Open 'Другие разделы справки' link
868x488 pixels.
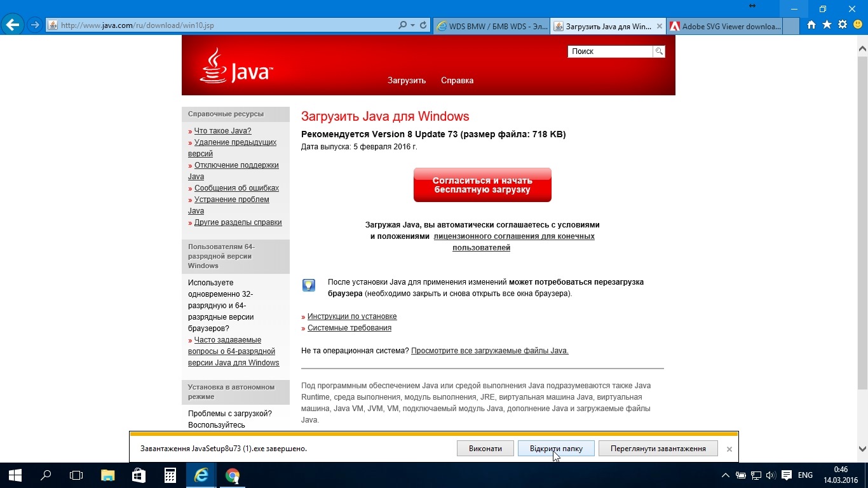click(238, 222)
